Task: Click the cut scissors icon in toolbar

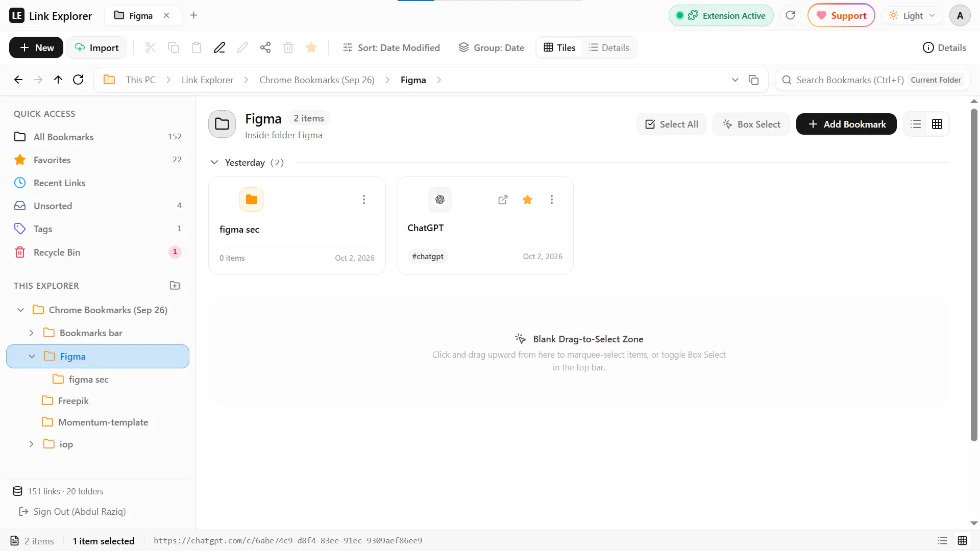Action: [x=150, y=47]
